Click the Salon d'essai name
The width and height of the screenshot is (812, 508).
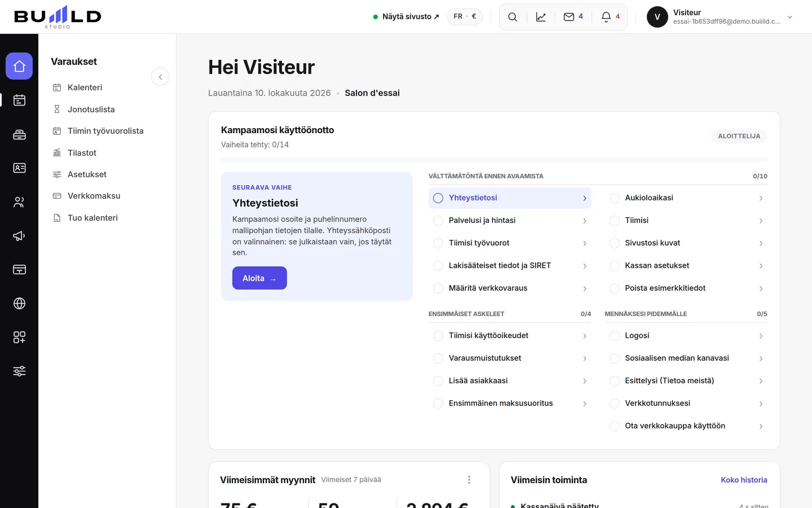tap(372, 93)
